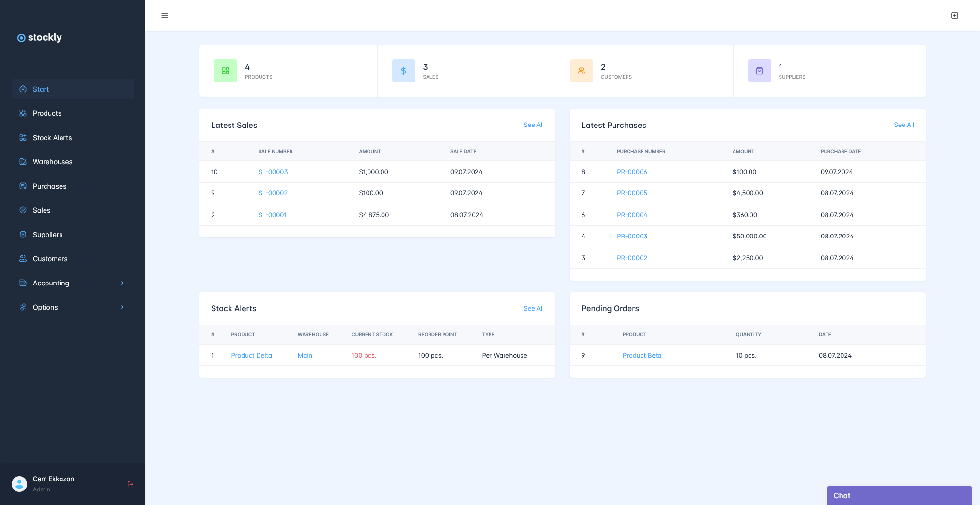Select the Products icon in the sidebar
The height and width of the screenshot is (505, 980).
point(23,113)
